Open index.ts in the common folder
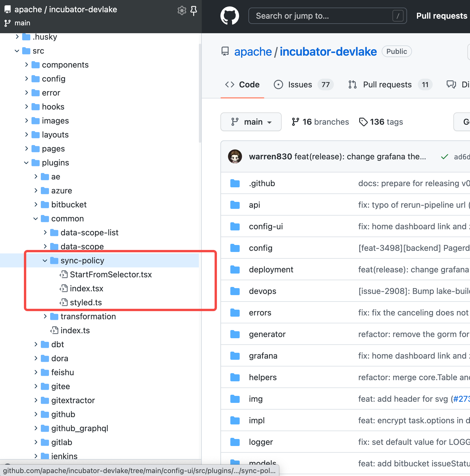This screenshot has width=470, height=476. pyautogui.click(x=75, y=330)
